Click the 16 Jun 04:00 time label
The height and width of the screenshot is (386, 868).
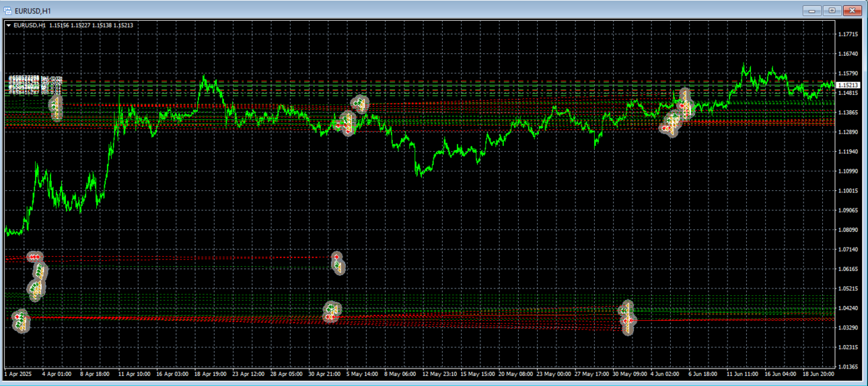pos(781,373)
